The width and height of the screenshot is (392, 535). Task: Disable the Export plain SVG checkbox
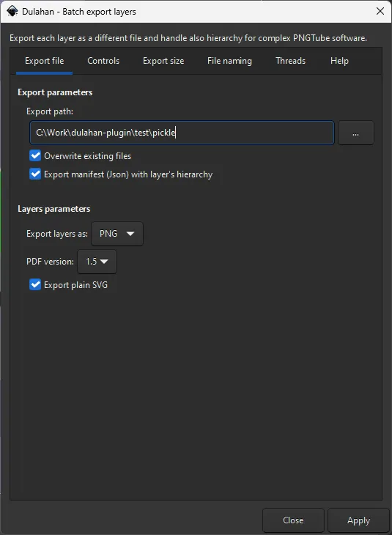[35, 284]
